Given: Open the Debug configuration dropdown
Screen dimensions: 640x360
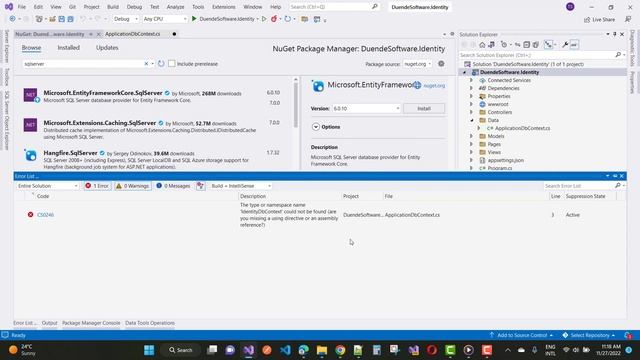Looking at the screenshot, I should coord(126,19).
